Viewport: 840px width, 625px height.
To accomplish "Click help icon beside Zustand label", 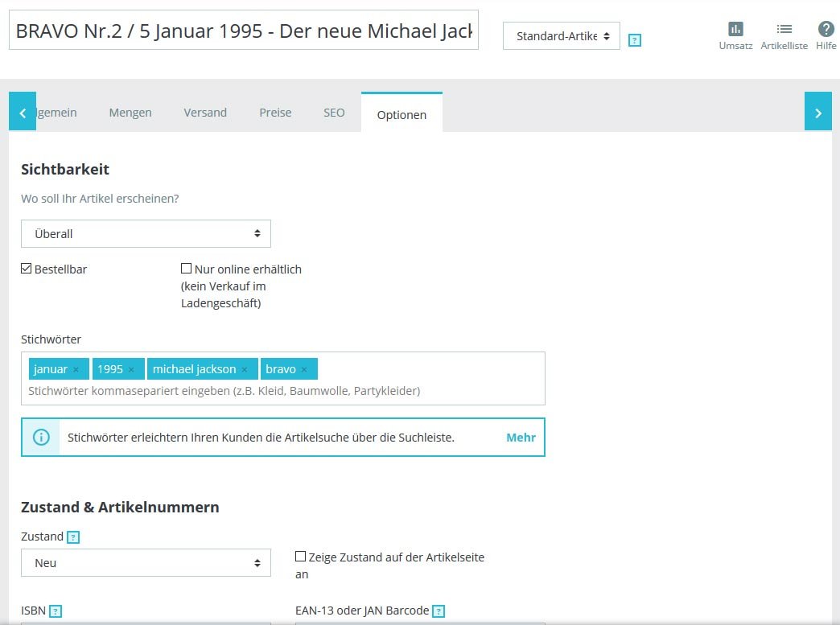I will click(x=73, y=537).
